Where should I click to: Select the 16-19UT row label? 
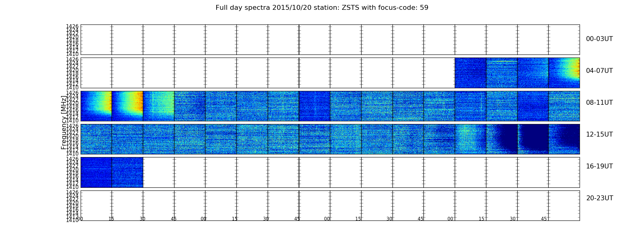pyautogui.click(x=599, y=166)
